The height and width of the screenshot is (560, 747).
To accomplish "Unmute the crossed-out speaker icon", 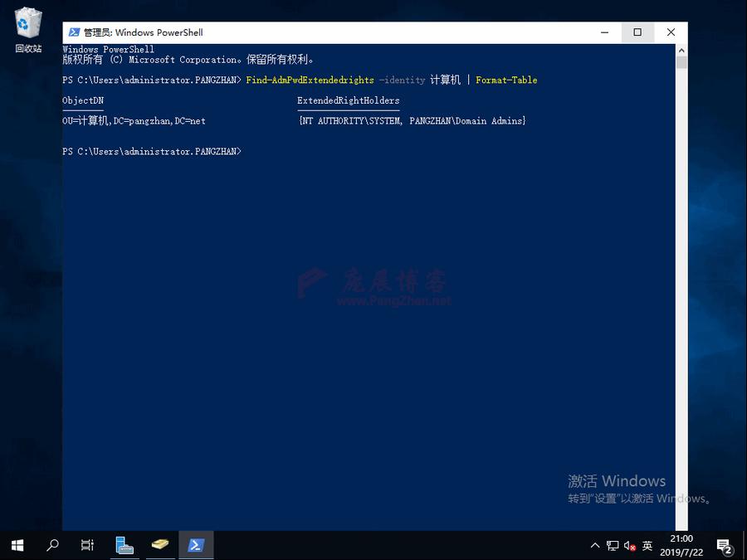I will coord(628,546).
